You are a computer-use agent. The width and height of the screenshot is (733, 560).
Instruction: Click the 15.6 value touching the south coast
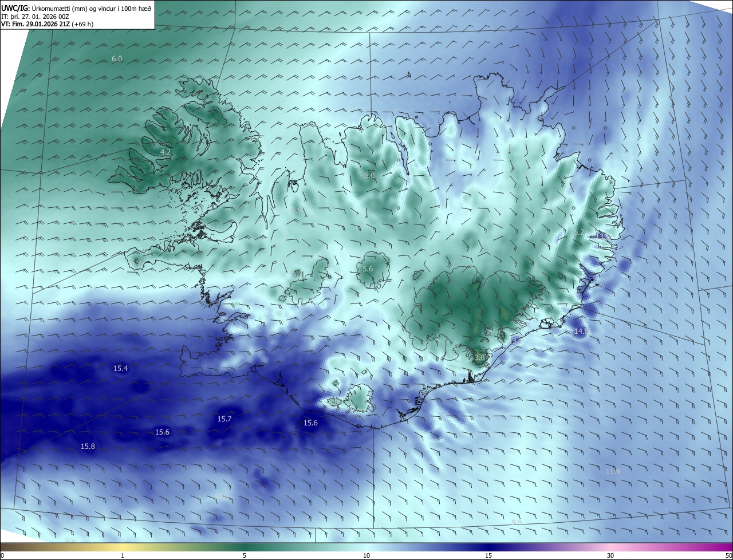point(310,423)
